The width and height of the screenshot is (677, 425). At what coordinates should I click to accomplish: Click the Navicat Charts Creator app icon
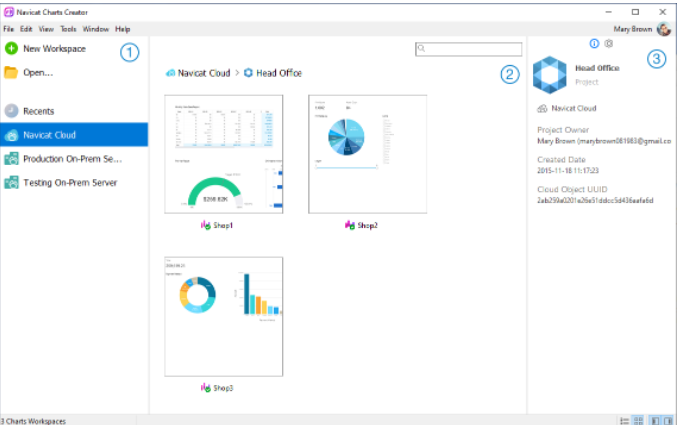(x=9, y=12)
